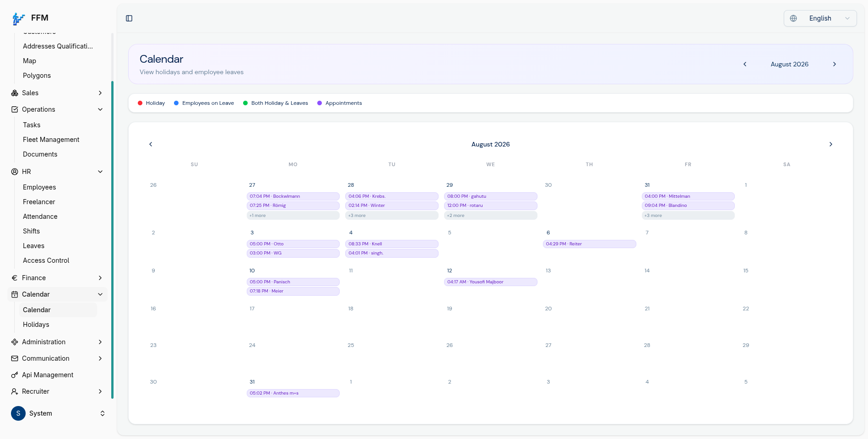Open the 04:29 PM Reiter appointment
Viewport: 868px width, 439px height.
[x=589, y=244]
